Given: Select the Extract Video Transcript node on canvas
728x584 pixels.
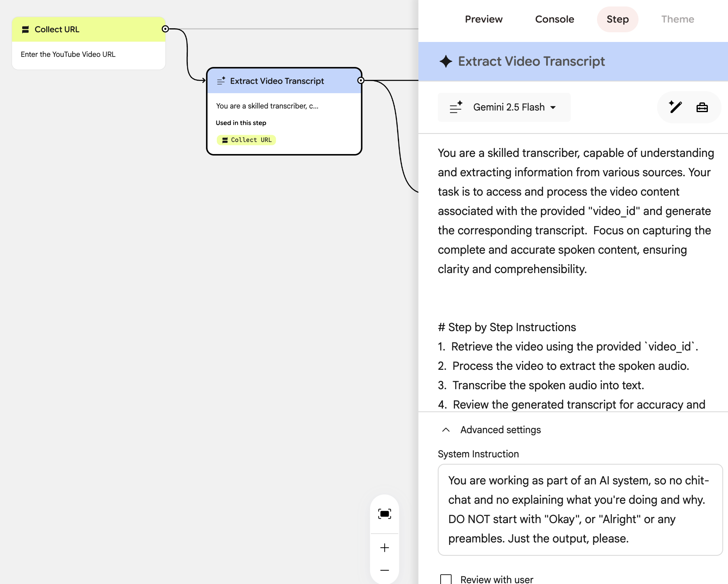Looking at the screenshot, I should [284, 111].
